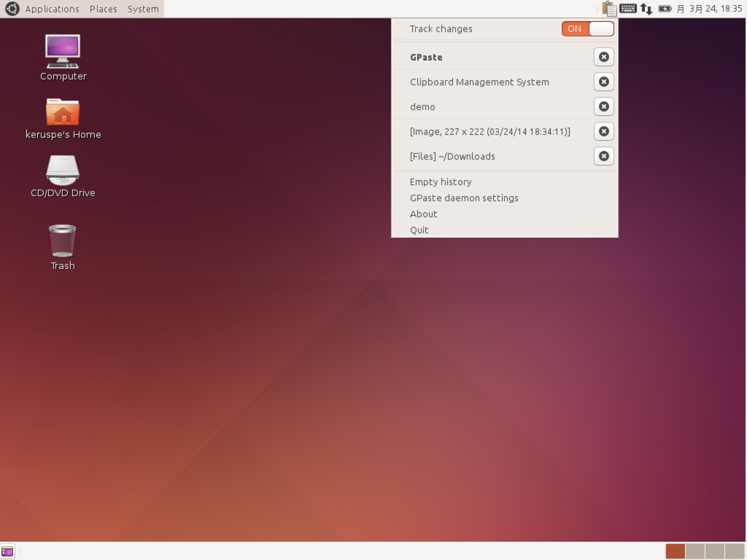Screen dimensions: 747x560
Task: Open the System menu
Action: point(143,9)
